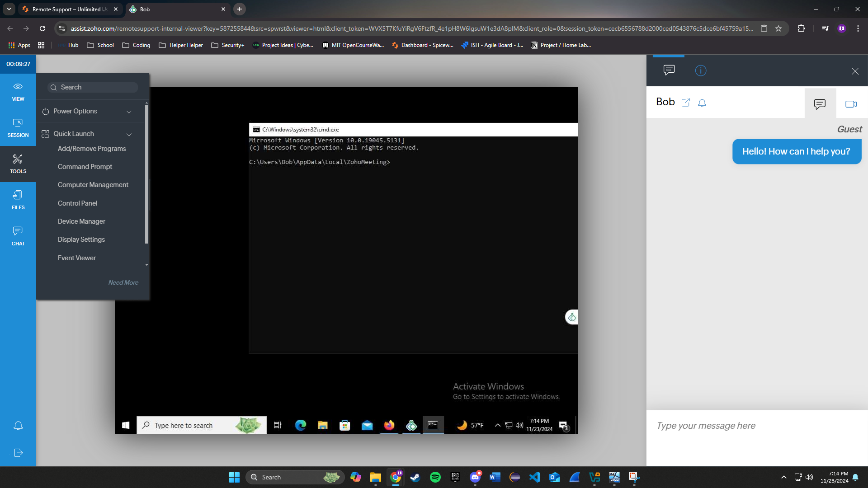
Task: Open the VIEW panel in the sidebar
Action: pos(18,92)
